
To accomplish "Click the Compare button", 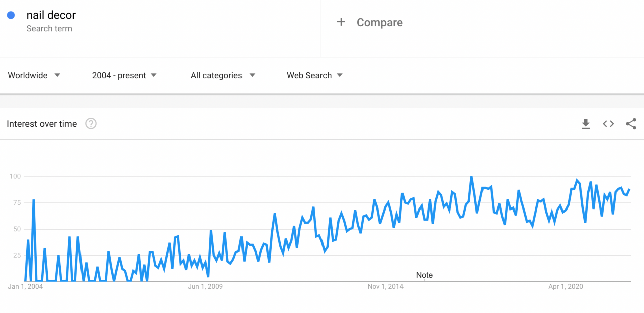I will pos(370,22).
